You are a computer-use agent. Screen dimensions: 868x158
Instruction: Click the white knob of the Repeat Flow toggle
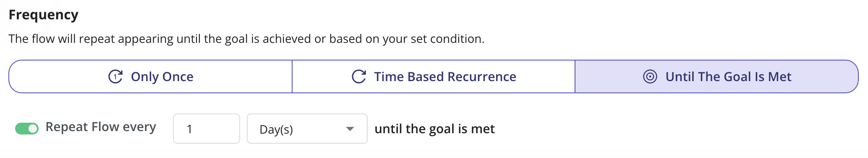[33, 129]
